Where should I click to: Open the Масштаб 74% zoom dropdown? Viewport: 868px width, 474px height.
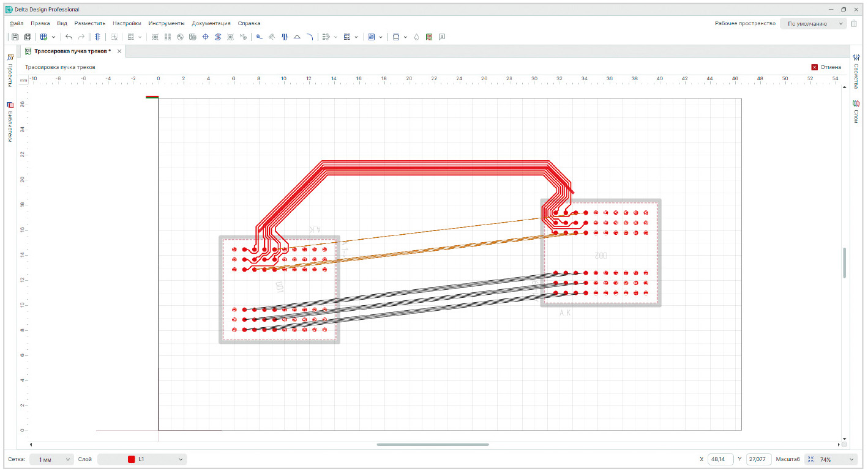click(x=831, y=459)
